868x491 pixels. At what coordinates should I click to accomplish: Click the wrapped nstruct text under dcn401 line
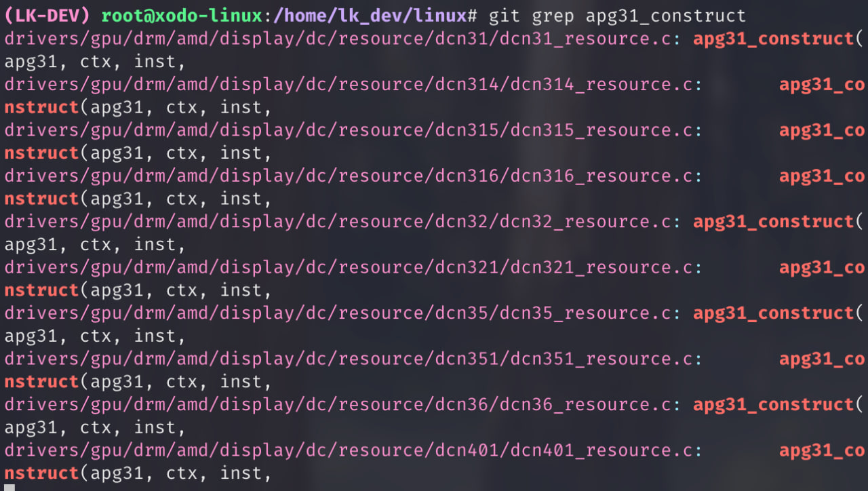click(x=42, y=473)
